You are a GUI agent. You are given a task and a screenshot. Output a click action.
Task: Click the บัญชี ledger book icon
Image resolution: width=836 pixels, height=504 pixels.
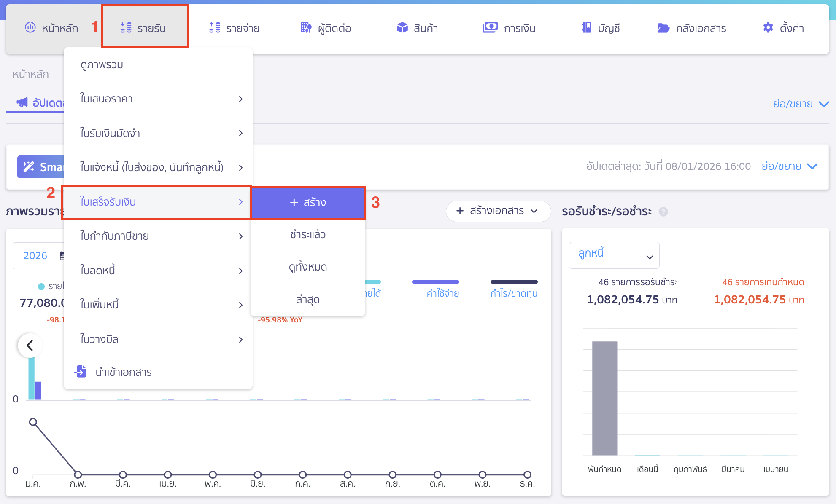click(586, 28)
